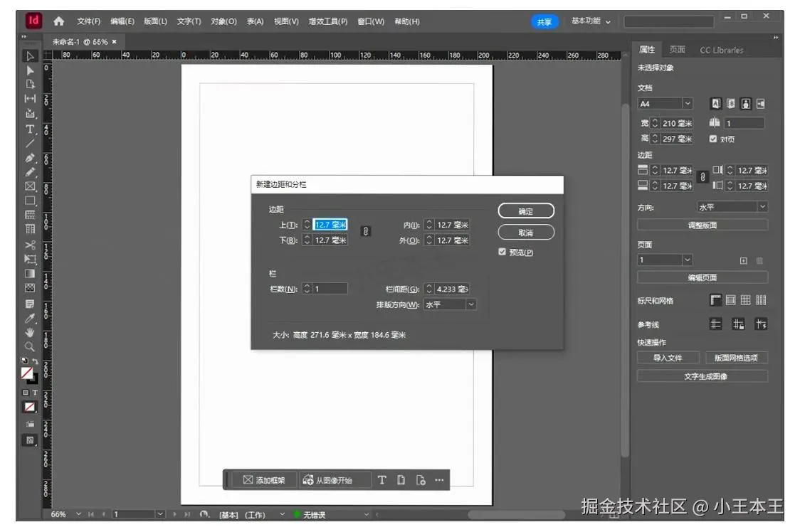Toggle margin link chain in Properties panel
The width and height of the screenshot is (800, 532).
pos(702,178)
